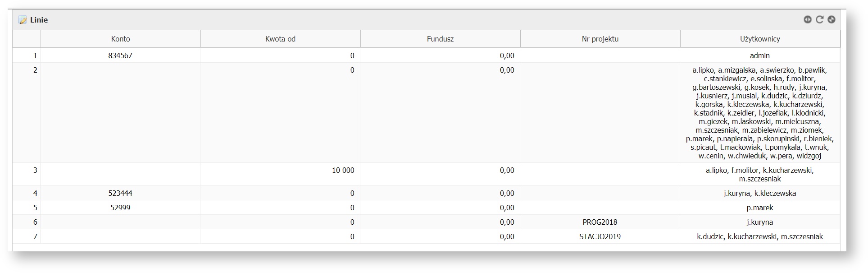Click the Linie panel title
This screenshot has height=273, width=868.
tap(39, 20)
